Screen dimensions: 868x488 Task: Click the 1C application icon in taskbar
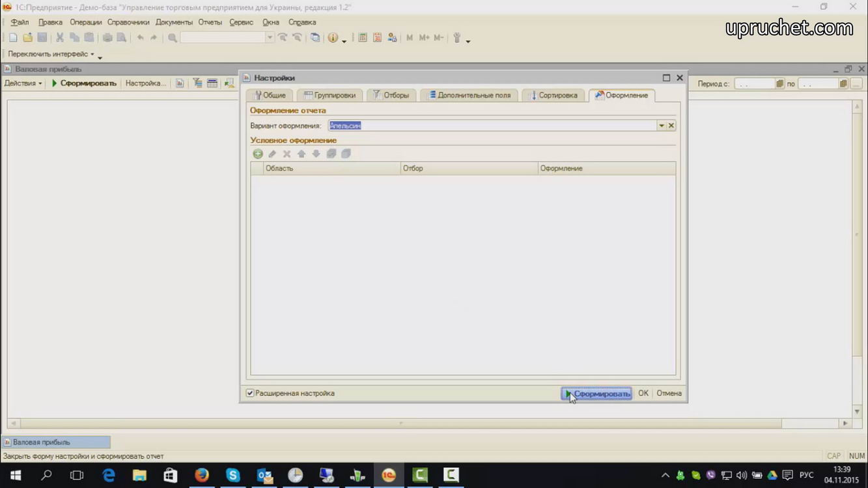(x=389, y=476)
